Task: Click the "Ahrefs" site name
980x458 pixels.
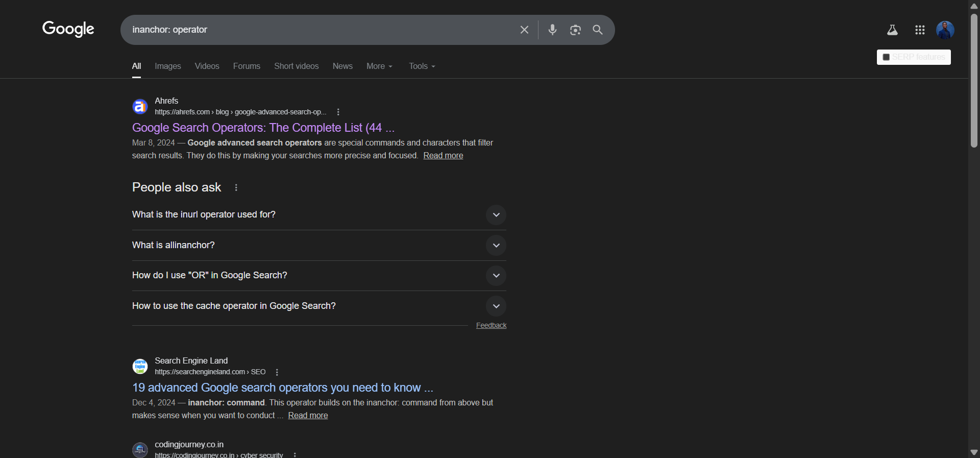Action: (x=166, y=101)
